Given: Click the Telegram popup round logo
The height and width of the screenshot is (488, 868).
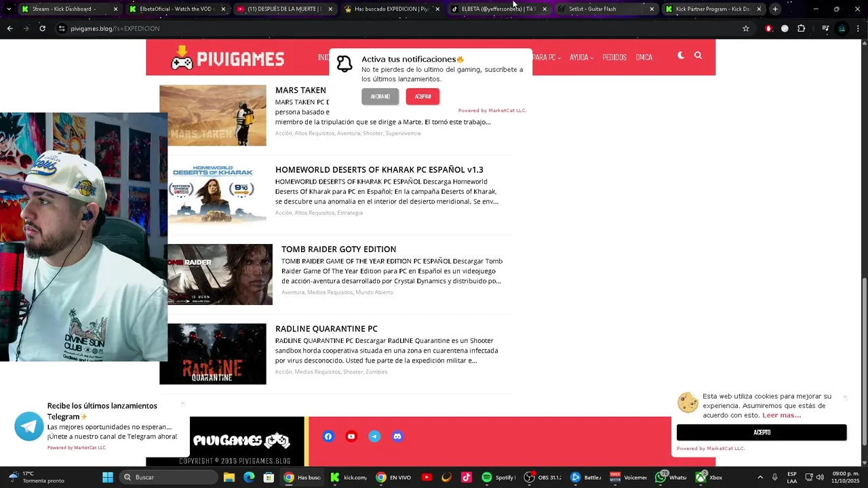Looking at the screenshot, I should coord(29,426).
